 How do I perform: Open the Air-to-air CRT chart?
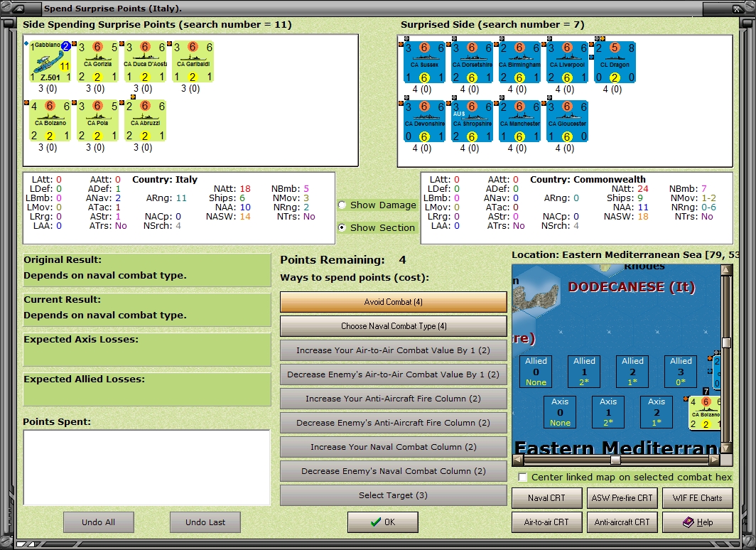(x=546, y=522)
